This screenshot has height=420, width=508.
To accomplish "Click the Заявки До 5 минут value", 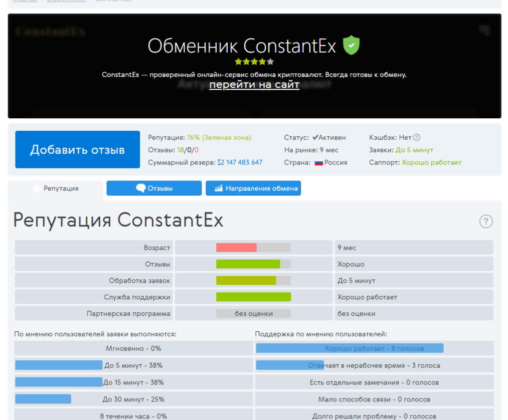I will pyautogui.click(x=414, y=150).
